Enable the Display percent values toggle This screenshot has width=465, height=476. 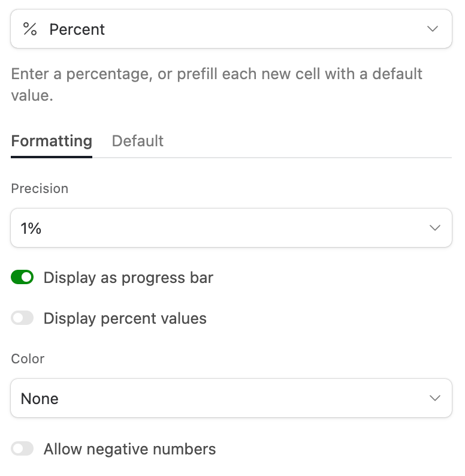22,318
